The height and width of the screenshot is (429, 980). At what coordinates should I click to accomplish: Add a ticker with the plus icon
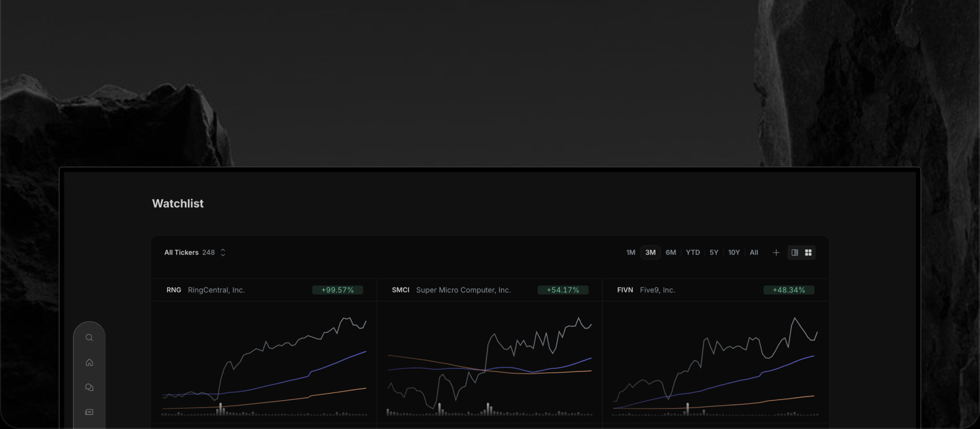pos(776,252)
